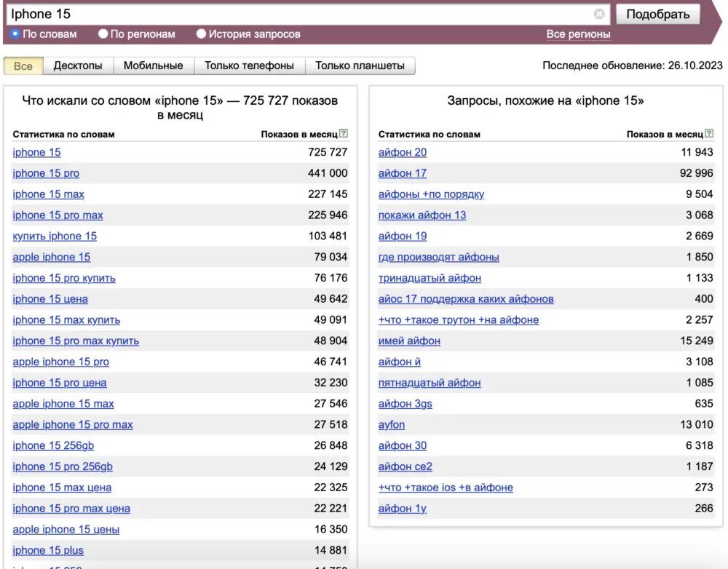Open the 'Все регионы' region selector
The width and height of the screenshot is (728, 569).
point(578,34)
